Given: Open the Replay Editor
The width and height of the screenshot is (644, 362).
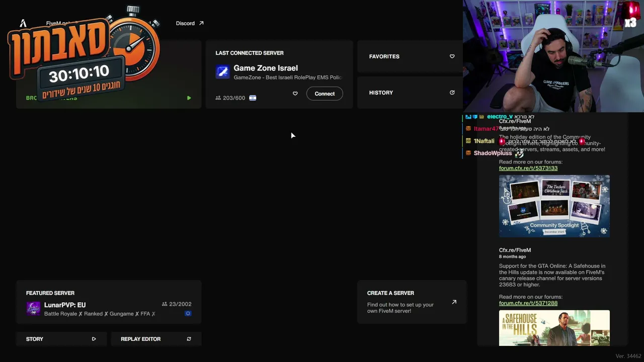Looking at the screenshot, I should pyautogui.click(x=156, y=339).
